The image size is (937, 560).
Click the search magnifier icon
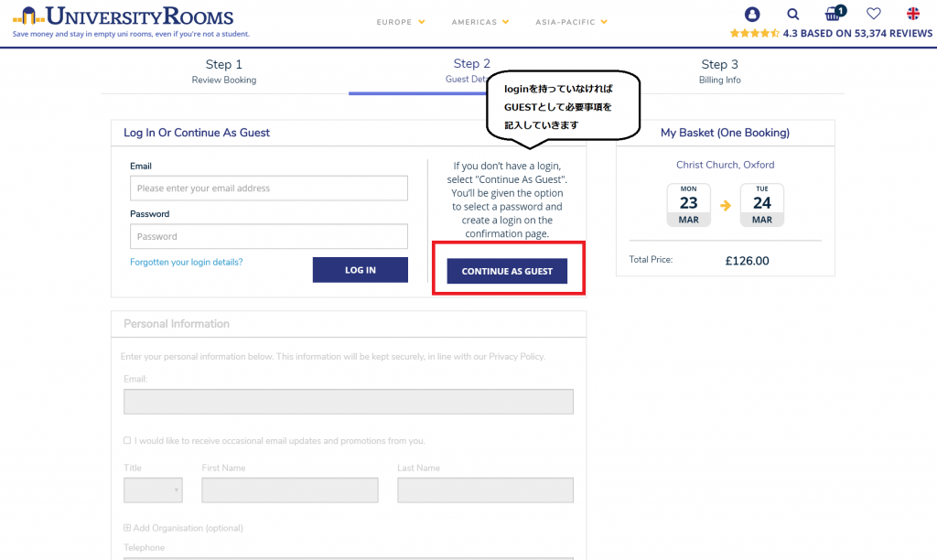(x=793, y=14)
